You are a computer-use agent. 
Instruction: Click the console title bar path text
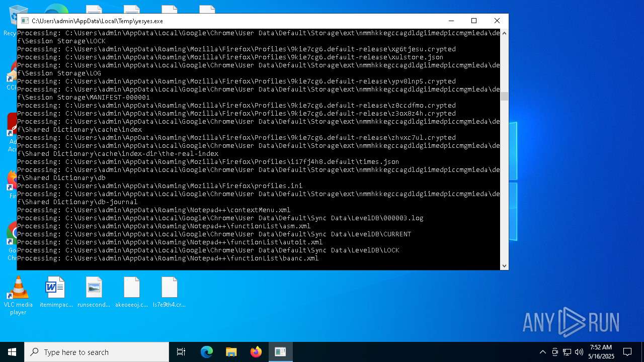pos(97,21)
